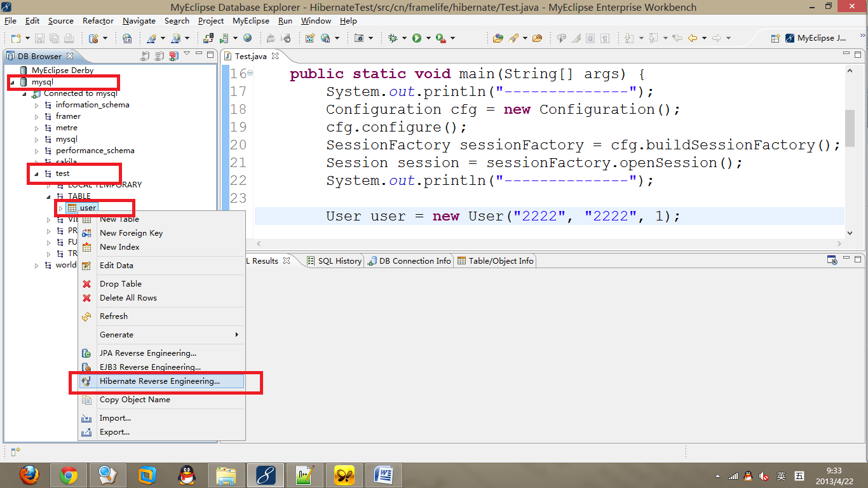Viewport: 868px width, 488px height.
Task: Collapse the test schema node
Action: 36,173
